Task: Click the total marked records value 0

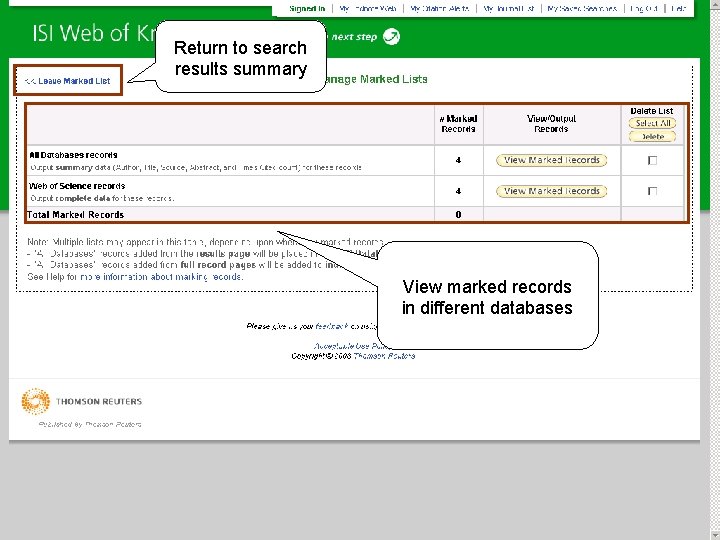Action: [458, 215]
